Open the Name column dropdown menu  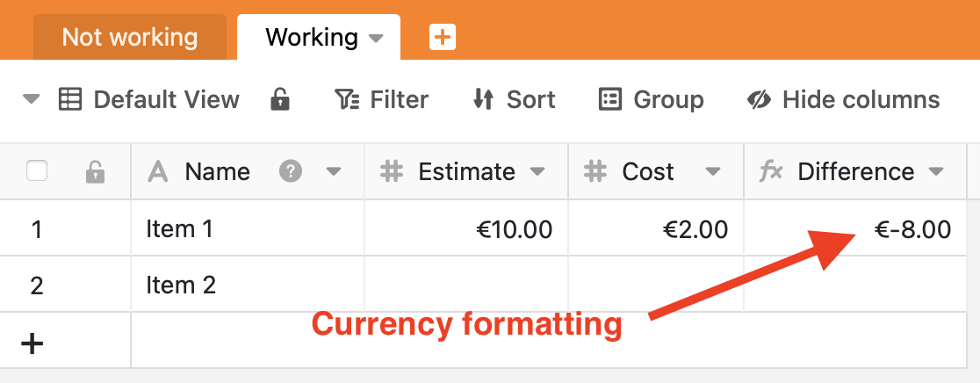click(334, 171)
